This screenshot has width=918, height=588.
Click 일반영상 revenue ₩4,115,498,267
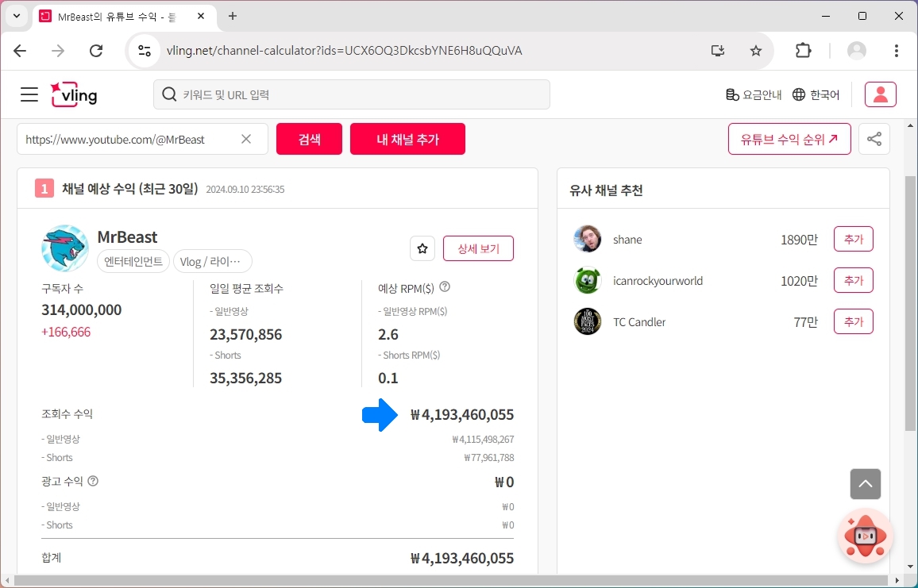point(483,440)
